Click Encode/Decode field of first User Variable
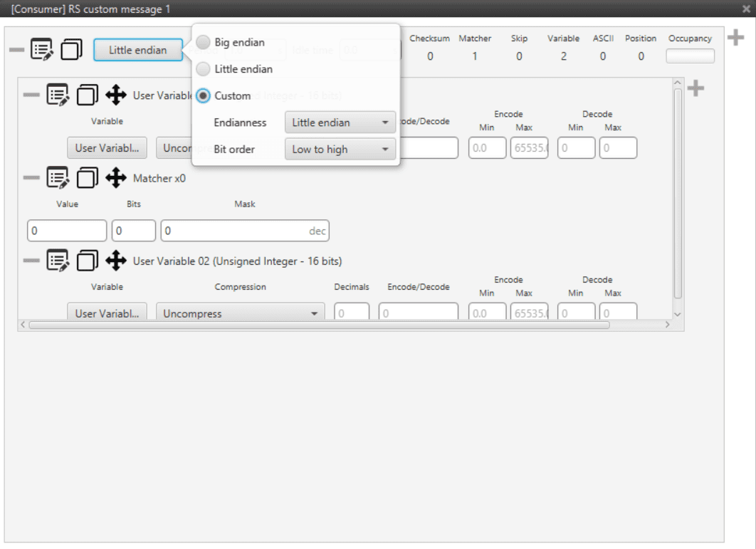The image size is (756, 549). 429,148
